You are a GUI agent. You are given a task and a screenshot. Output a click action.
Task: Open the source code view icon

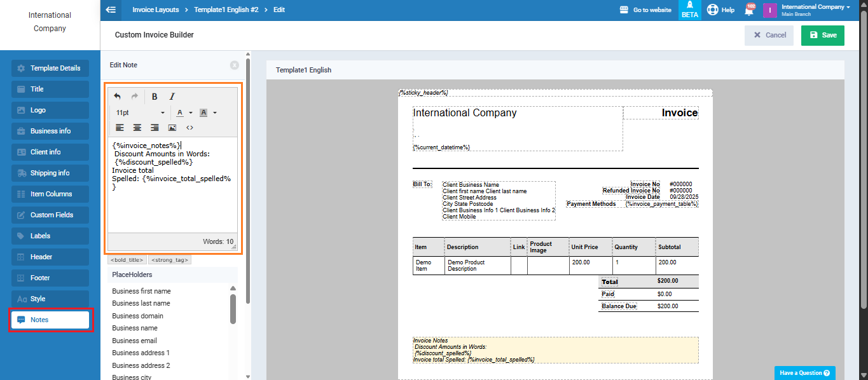(x=189, y=128)
